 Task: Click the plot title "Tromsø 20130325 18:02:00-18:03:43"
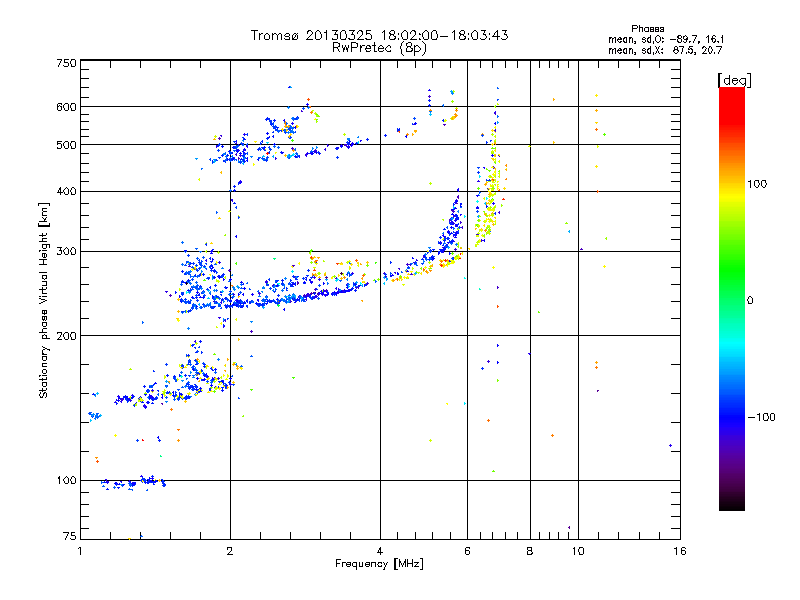point(379,35)
